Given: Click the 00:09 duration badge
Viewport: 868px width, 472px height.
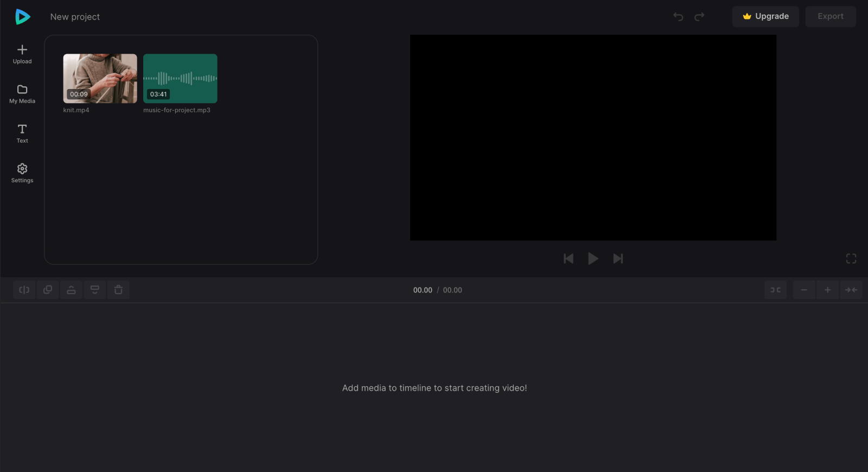Looking at the screenshot, I should point(79,94).
